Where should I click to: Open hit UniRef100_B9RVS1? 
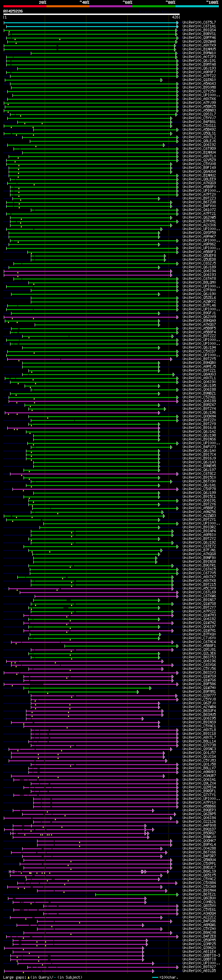pyautogui.click(x=199, y=34)
